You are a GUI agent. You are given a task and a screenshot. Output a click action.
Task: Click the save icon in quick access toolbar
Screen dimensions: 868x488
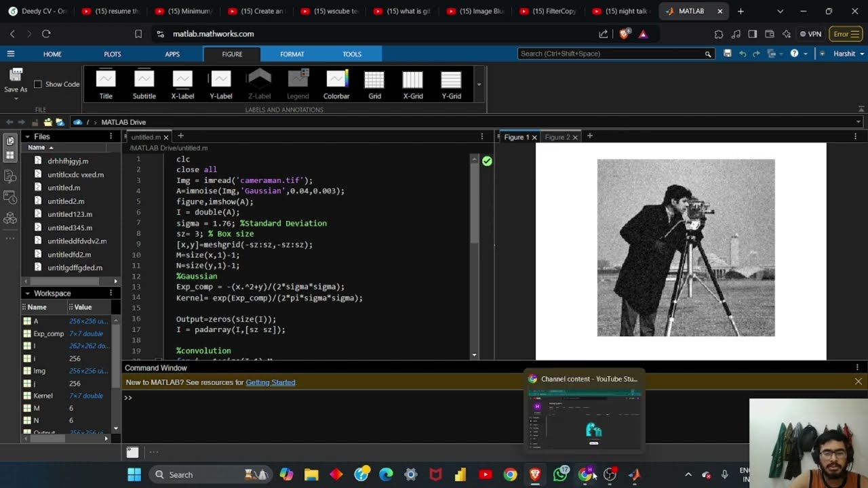pos(728,54)
